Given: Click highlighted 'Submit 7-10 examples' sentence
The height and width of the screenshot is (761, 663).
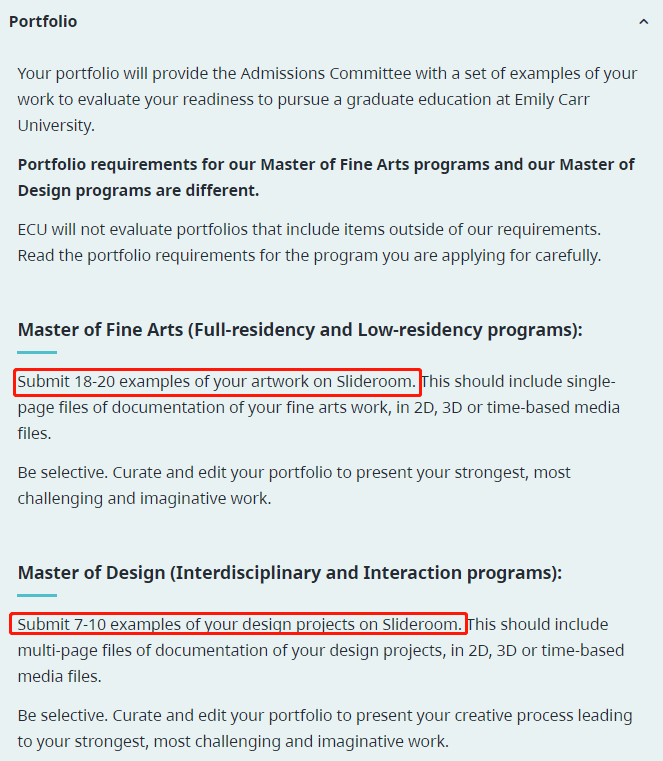Looking at the screenshot, I should coord(240,625).
